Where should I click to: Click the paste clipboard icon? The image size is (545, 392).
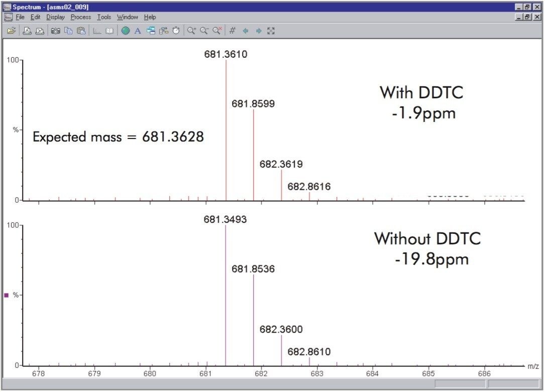click(81, 31)
